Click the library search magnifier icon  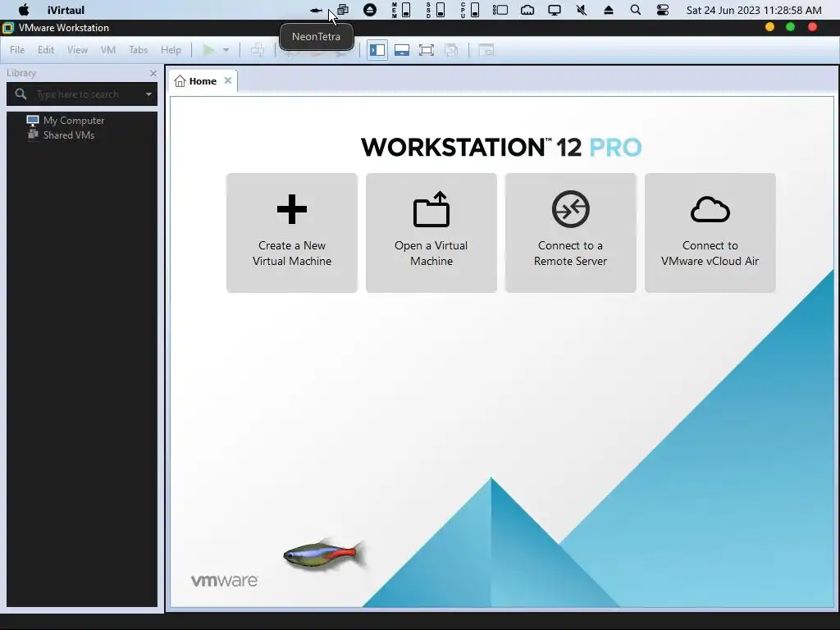coord(21,94)
